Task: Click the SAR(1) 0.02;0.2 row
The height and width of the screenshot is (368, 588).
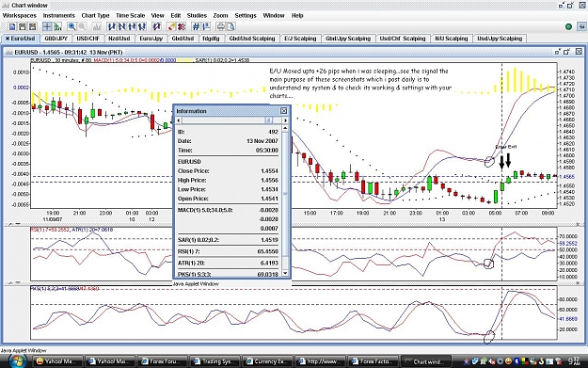Action: click(x=228, y=240)
